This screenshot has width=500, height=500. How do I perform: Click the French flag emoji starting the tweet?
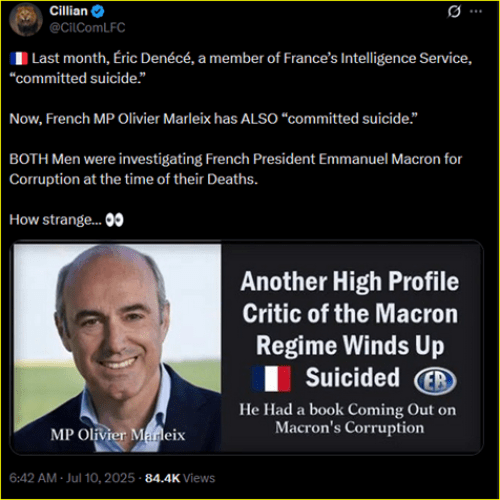(19, 59)
